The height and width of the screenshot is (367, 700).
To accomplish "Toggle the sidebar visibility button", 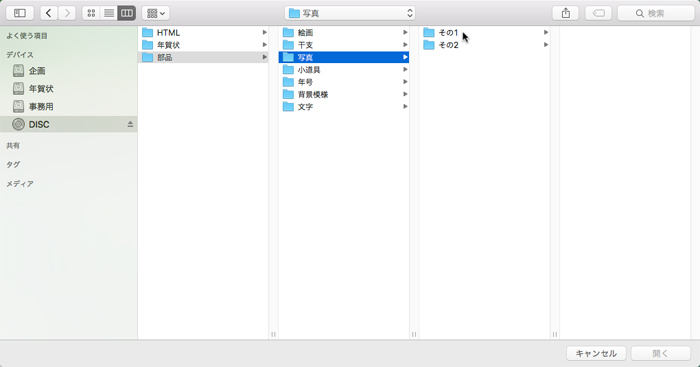I will tap(20, 13).
